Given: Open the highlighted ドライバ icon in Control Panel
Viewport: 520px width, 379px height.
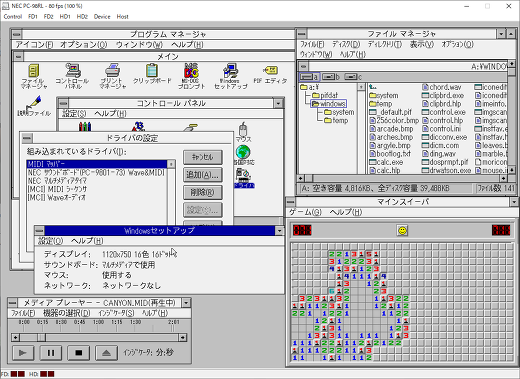Looking at the screenshot, I should click(x=244, y=178).
